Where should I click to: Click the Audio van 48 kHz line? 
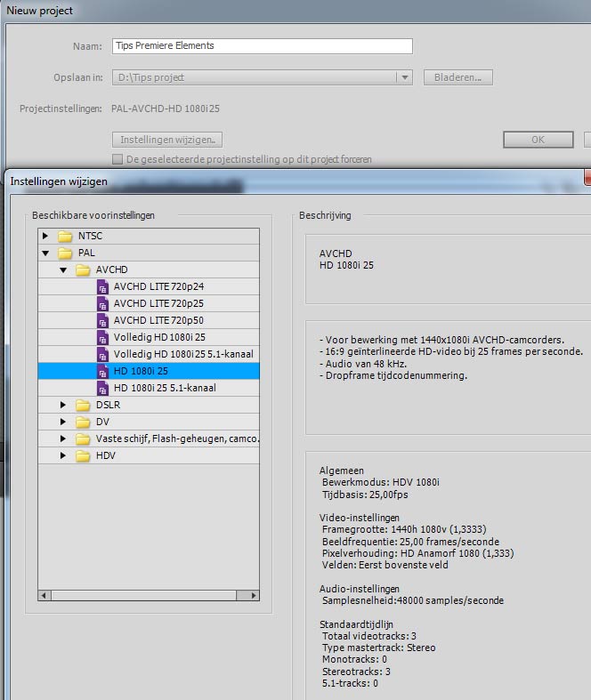(x=363, y=364)
